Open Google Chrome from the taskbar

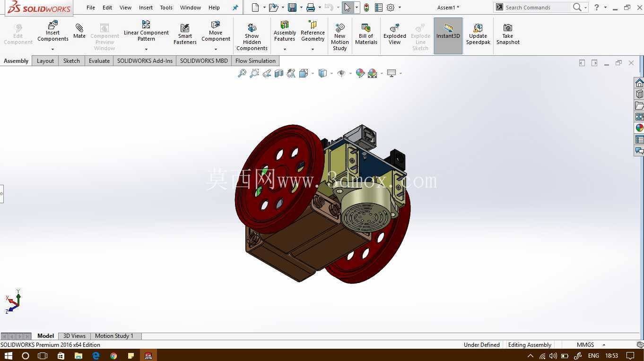(x=113, y=355)
